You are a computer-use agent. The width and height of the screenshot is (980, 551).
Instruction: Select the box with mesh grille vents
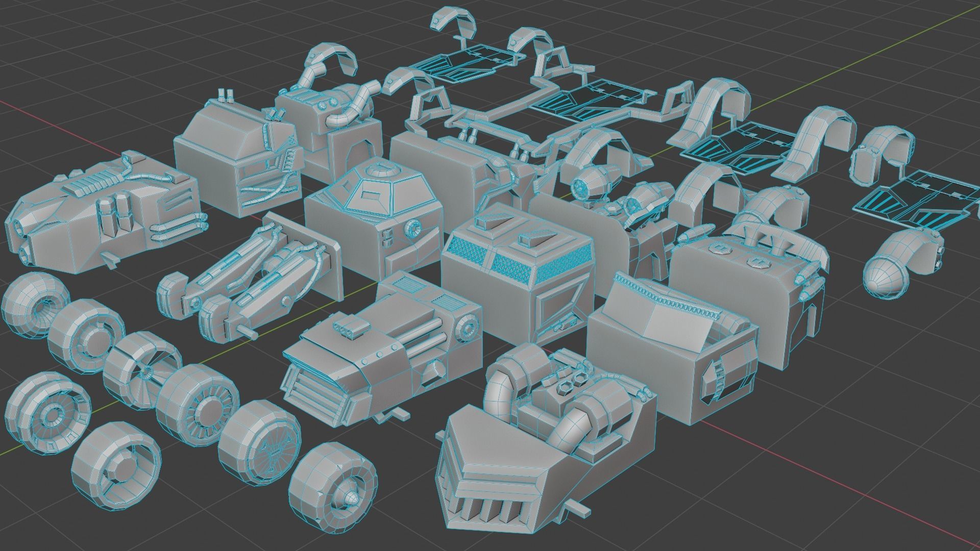(516, 265)
